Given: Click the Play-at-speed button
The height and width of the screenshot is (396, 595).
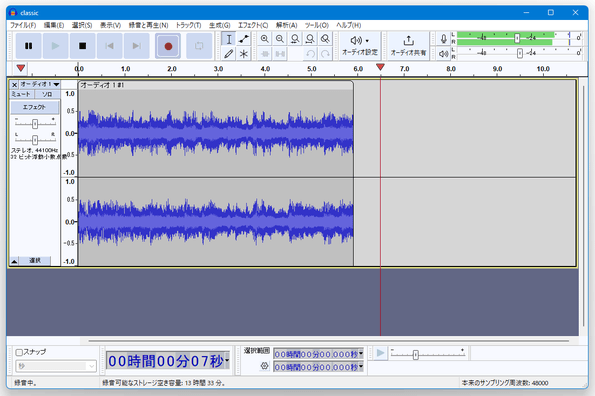Looking at the screenshot, I should tap(380, 354).
